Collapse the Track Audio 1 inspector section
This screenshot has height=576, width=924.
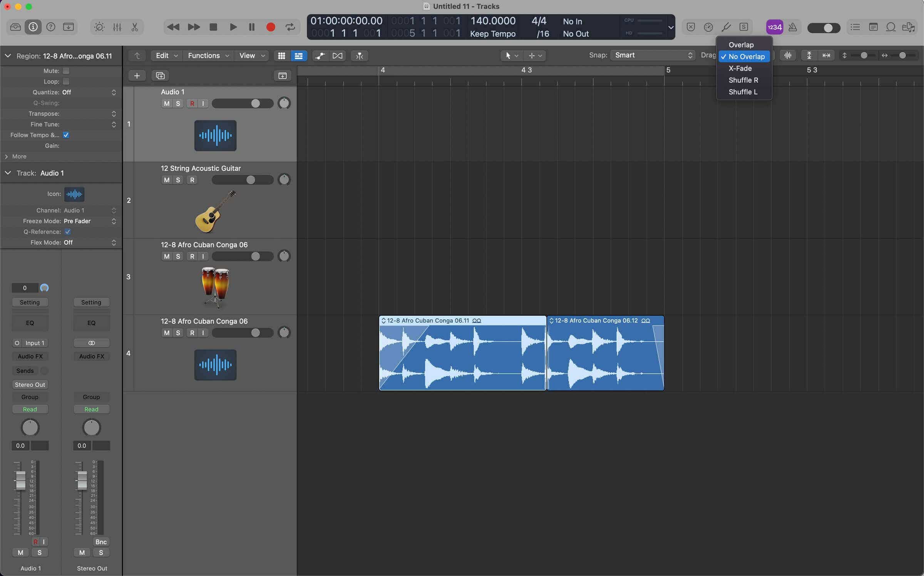tap(8, 173)
